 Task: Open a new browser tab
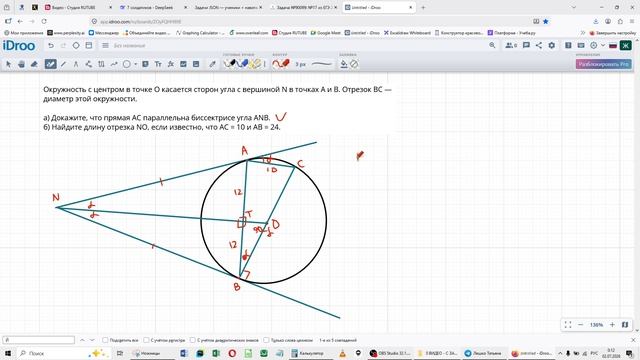pyautogui.click(x=423, y=7)
